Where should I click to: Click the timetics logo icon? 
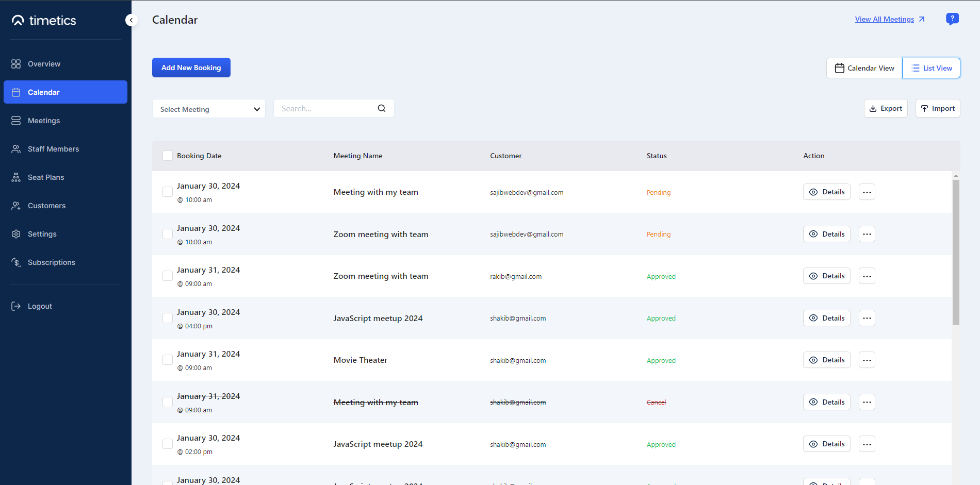tap(18, 20)
